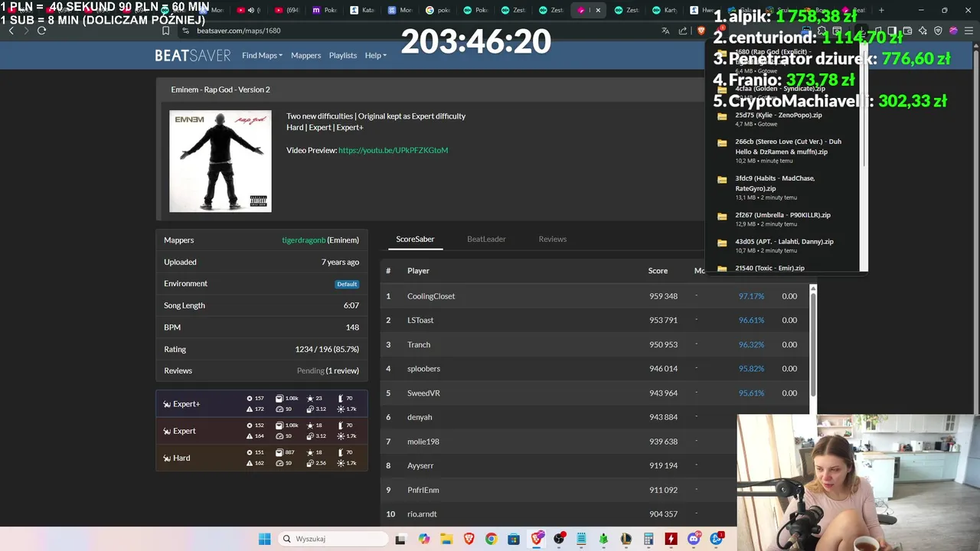980x551 pixels.
Task: Click the Windows Start button
Action: pos(264,539)
